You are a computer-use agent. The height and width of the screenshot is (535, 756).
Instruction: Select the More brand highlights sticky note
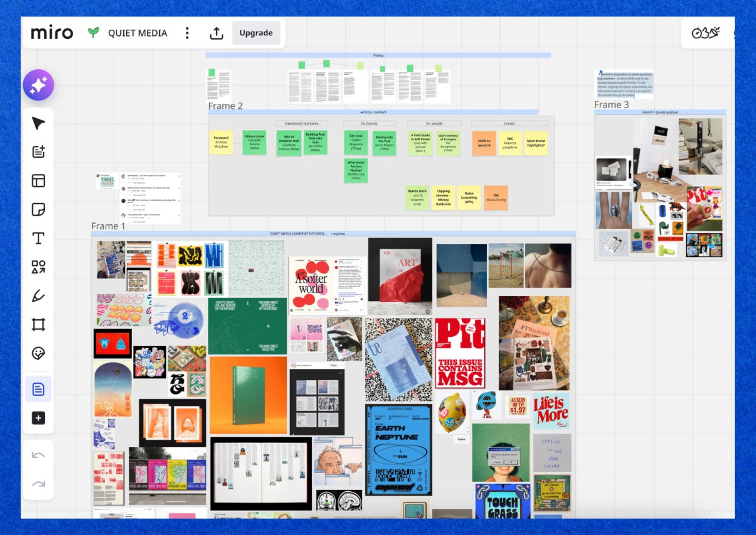pyautogui.click(x=536, y=143)
